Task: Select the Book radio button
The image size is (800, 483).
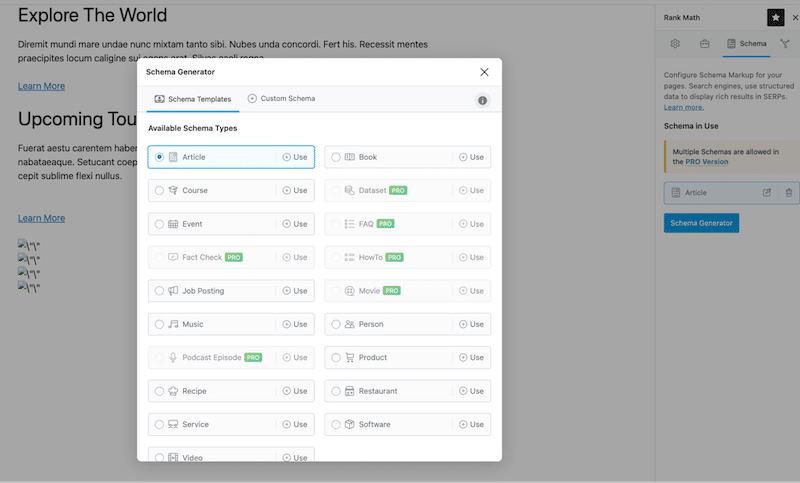Action: (336, 157)
